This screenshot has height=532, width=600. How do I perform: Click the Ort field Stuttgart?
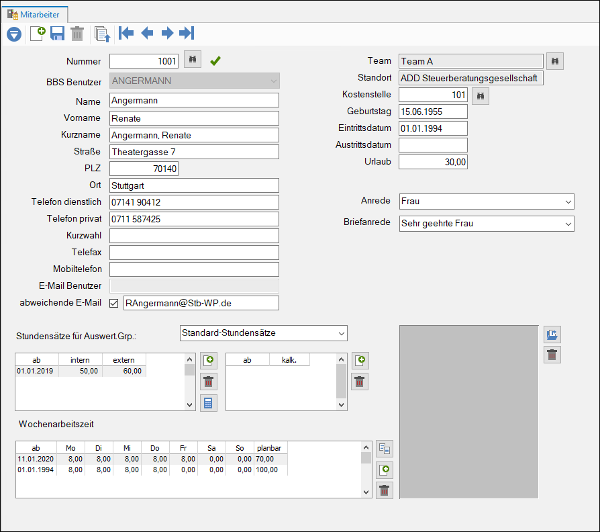tap(194, 186)
